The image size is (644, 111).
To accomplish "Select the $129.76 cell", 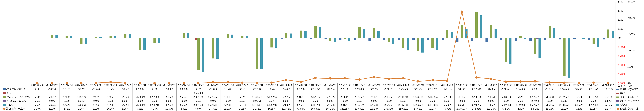I will click(315, 97).
